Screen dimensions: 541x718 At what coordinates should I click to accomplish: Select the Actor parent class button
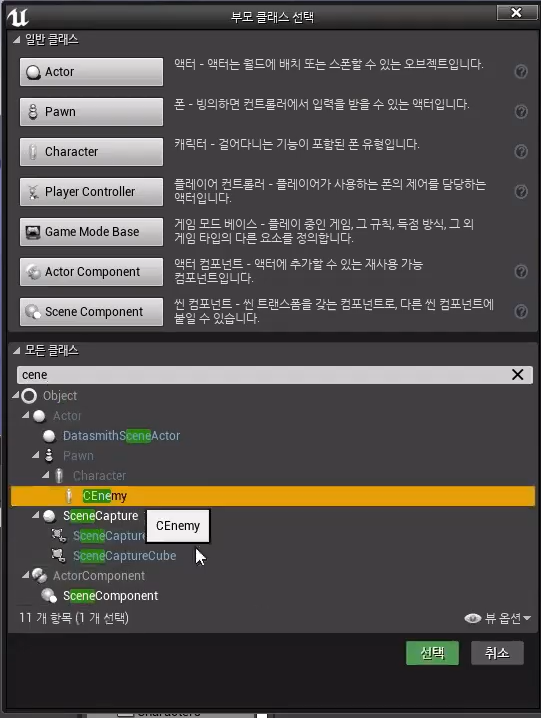coord(91,72)
